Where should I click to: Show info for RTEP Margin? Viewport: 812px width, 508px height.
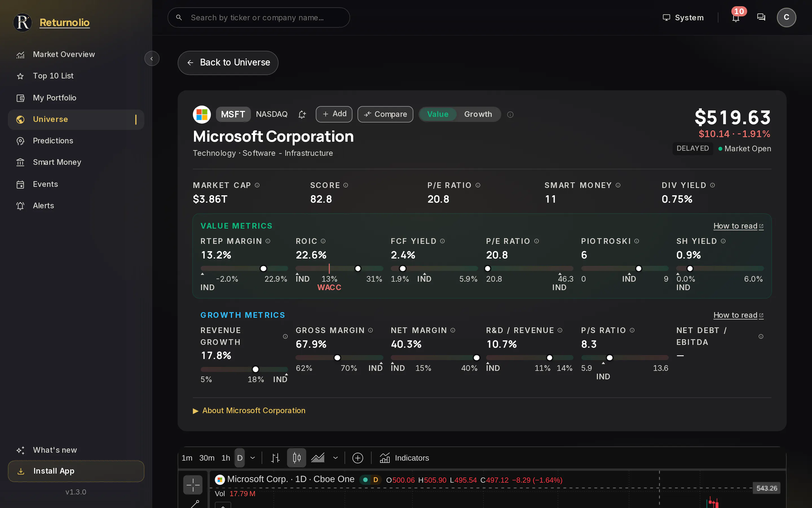(x=268, y=241)
